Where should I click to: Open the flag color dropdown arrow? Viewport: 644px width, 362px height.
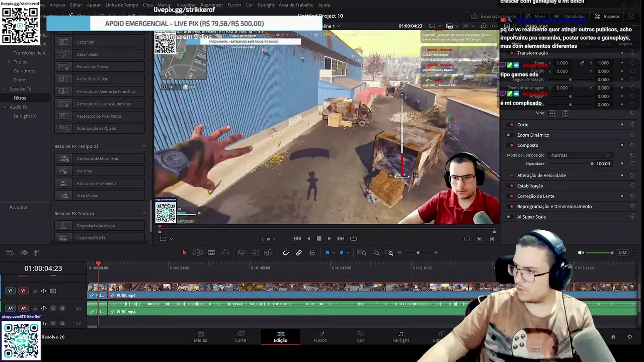click(x=333, y=253)
